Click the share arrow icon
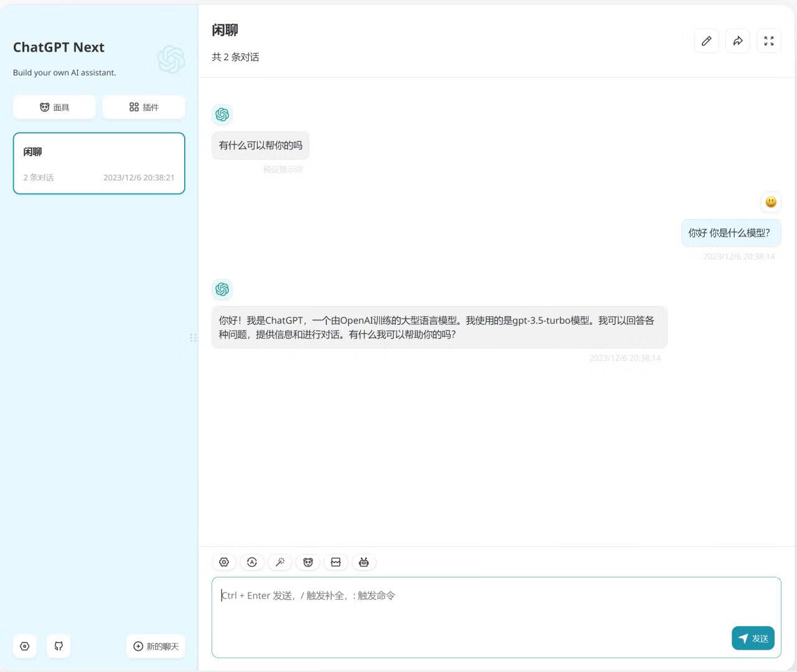Viewport: 797px width, 672px height. (738, 41)
